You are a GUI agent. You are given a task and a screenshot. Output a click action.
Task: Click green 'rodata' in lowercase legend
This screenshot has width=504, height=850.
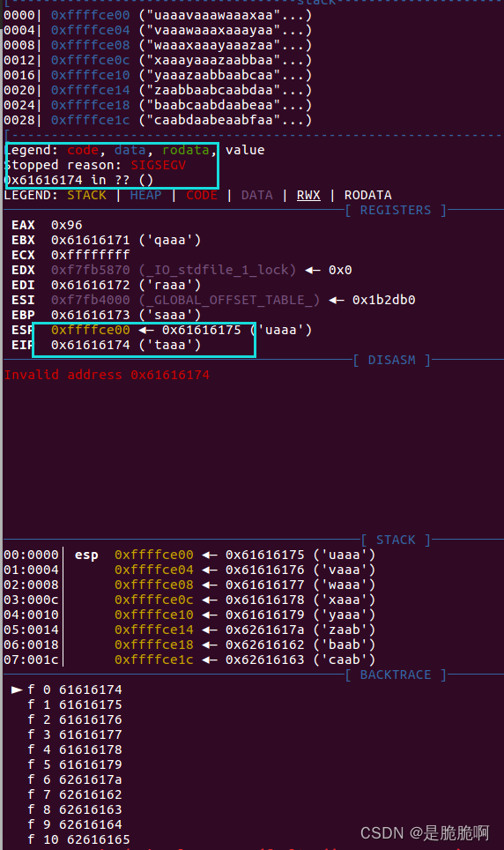point(186,150)
